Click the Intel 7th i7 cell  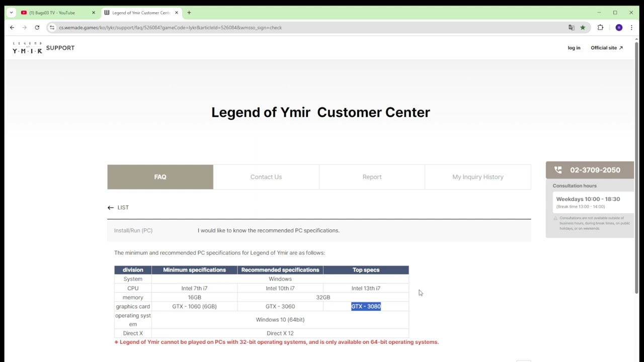pyautogui.click(x=194, y=288)
